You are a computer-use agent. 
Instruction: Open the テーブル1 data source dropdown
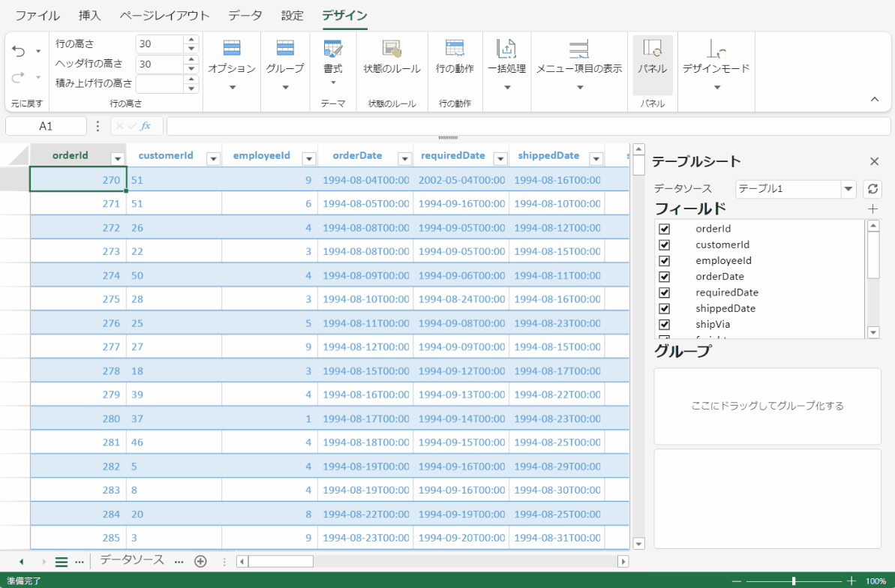tap(848, 189)
